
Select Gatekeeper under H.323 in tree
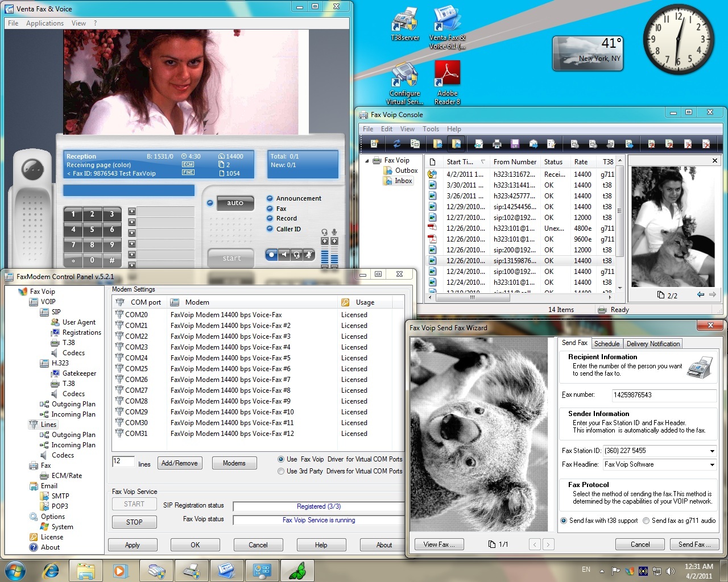point(79,373)
